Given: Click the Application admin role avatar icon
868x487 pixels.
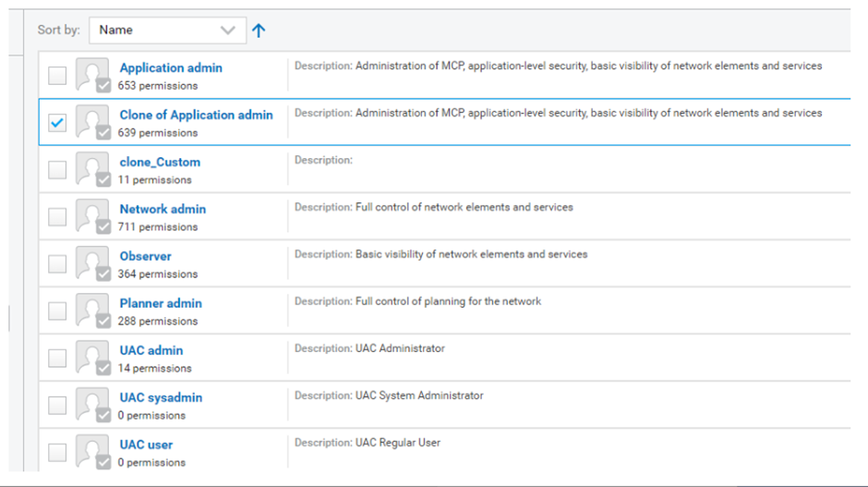Looking at the screenshot, I should point(92,74).
